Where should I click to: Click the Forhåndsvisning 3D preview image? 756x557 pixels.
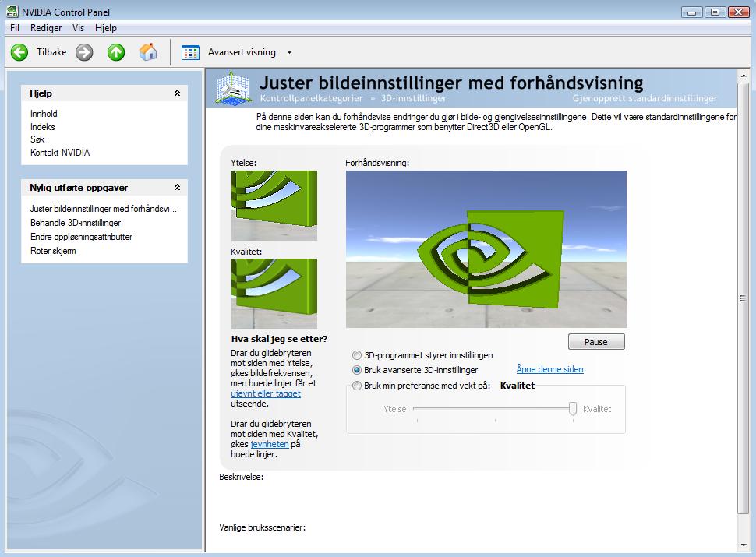(x=486, y=249)
